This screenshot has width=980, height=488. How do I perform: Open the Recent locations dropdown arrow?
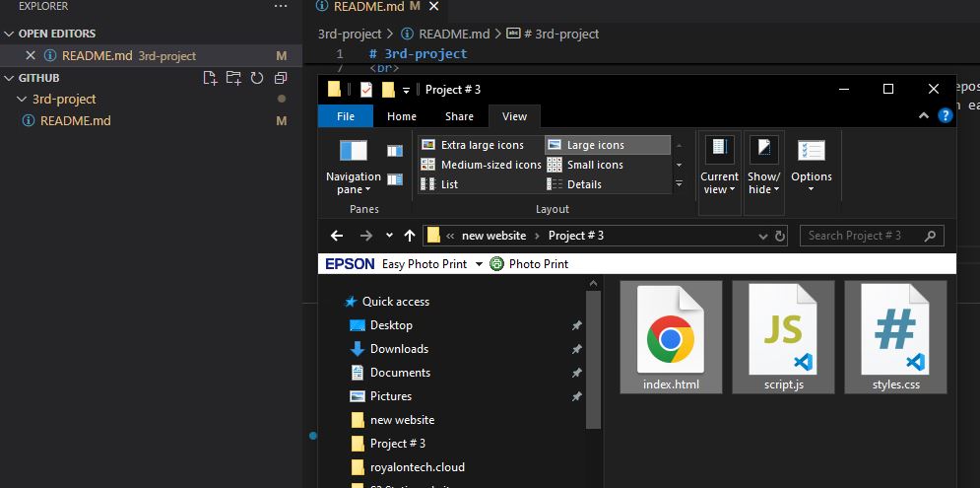tap(389, 236)
